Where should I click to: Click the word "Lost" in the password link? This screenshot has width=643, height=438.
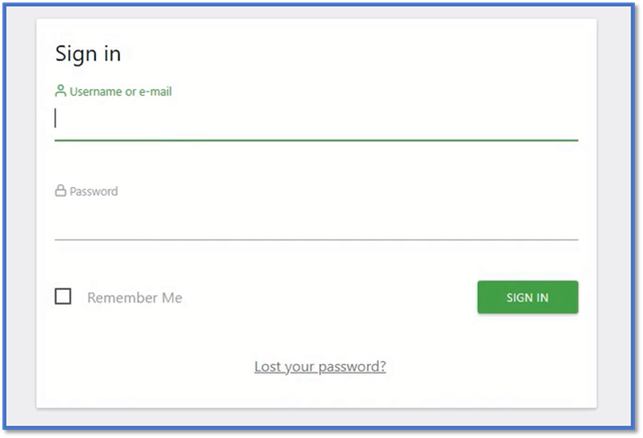pos(269,366)
